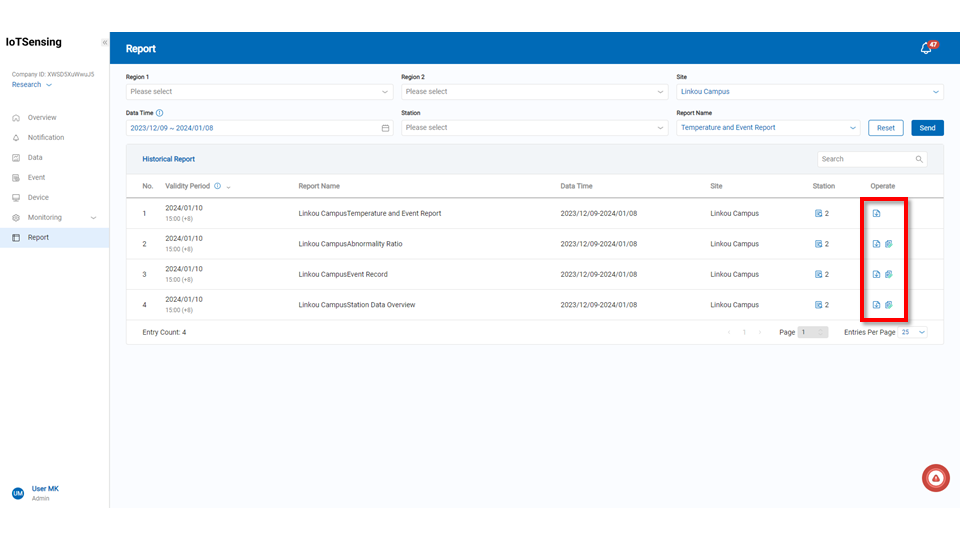
Task: Go to Overview in the sidebar
Action: click(42, 117)
